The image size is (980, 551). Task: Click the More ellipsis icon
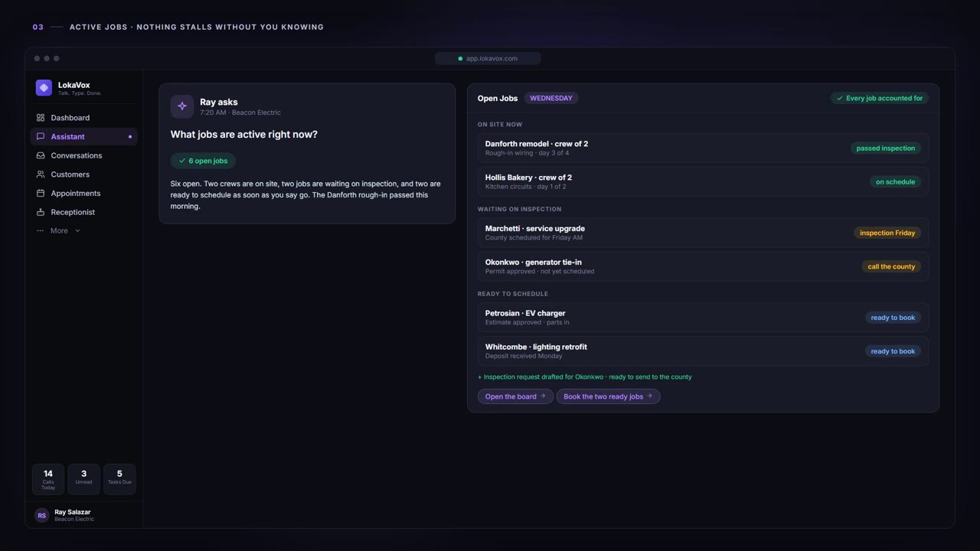click(x=41, y=230)
